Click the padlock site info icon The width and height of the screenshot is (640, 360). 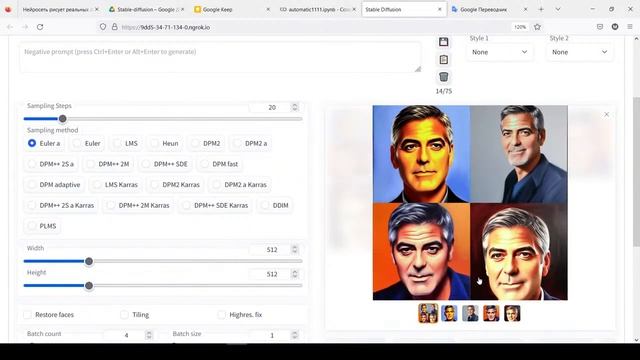115,27
